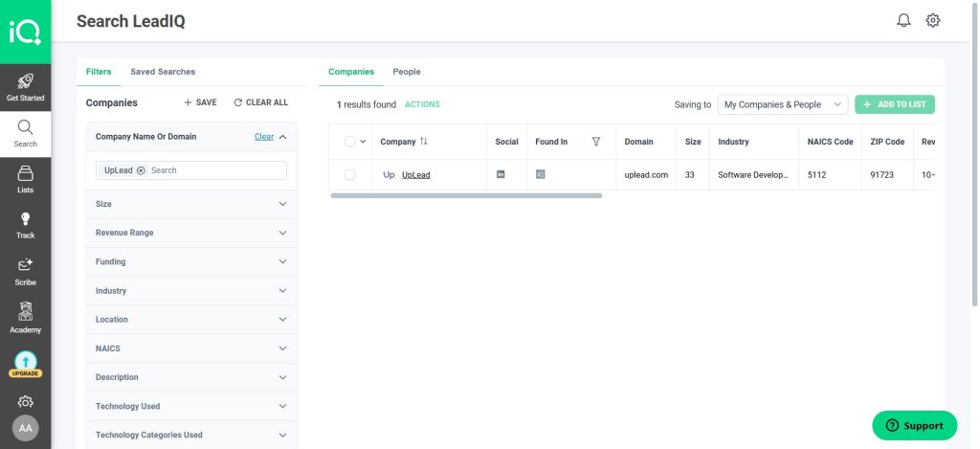Screen dimensions: 980x449
Task: Sort by Company column arrows
Action: coord(424,142)
